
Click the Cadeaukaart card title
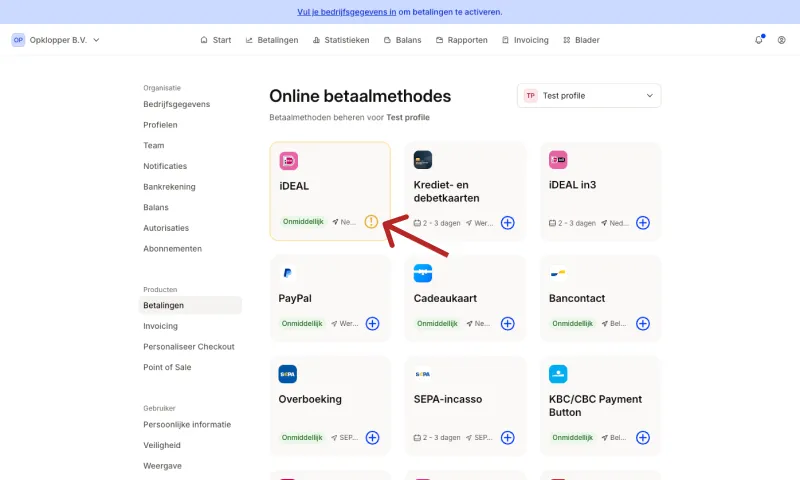point(445,298)
